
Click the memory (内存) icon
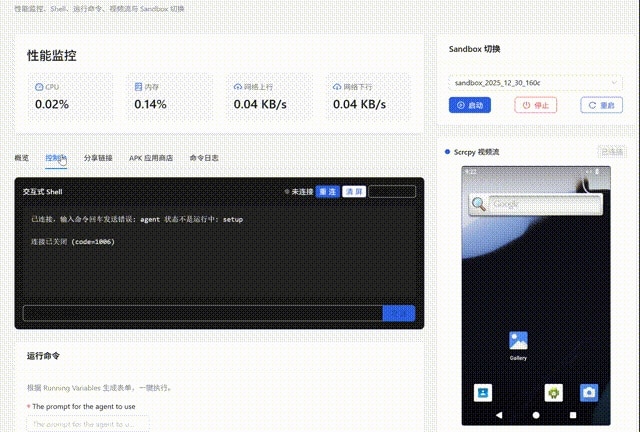pyautogui.click(x=138, y=87)
